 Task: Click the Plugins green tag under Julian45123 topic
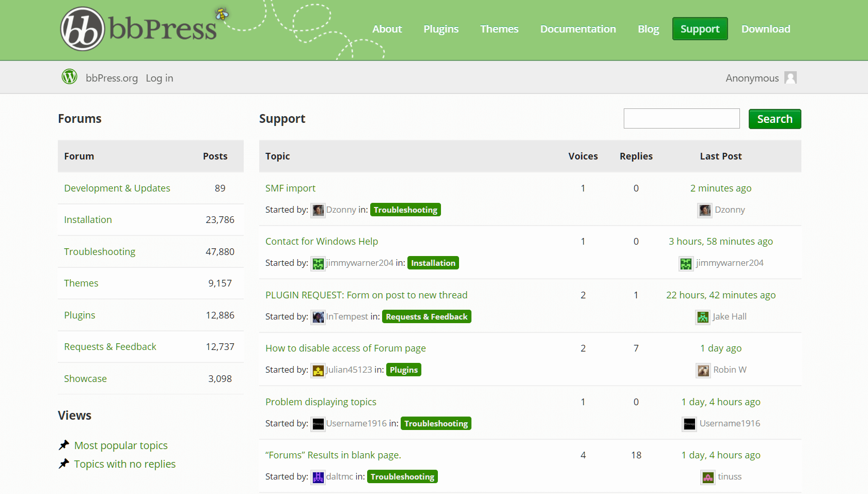404,370
